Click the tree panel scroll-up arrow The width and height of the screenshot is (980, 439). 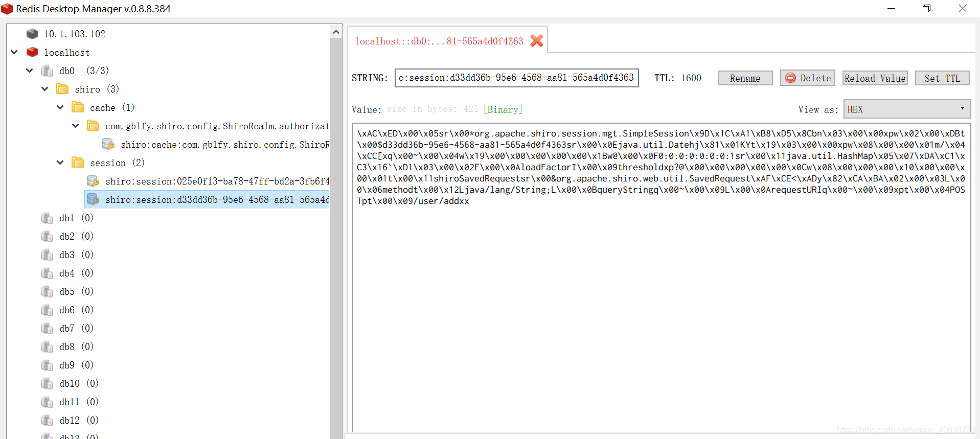(x=336, y=32)
